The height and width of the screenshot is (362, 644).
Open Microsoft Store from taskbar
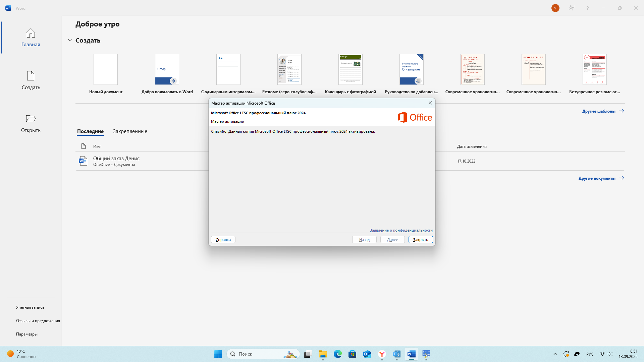point(353,354)
